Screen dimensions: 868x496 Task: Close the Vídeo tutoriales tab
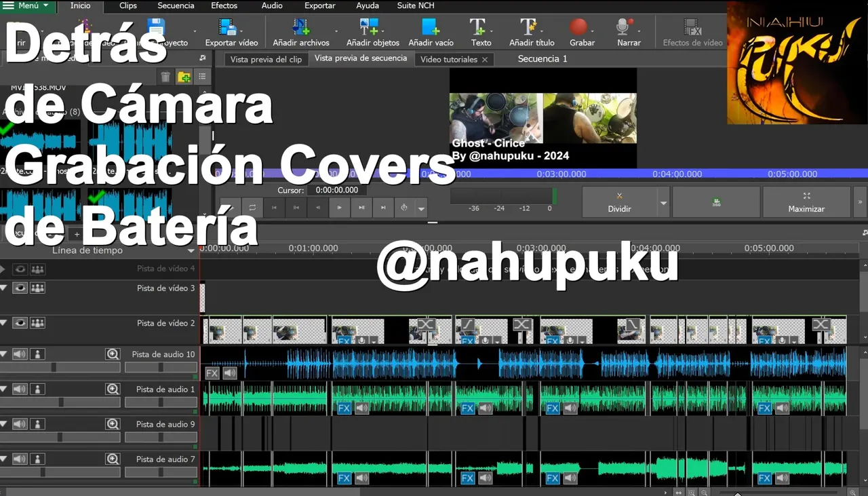click(485, 60)
